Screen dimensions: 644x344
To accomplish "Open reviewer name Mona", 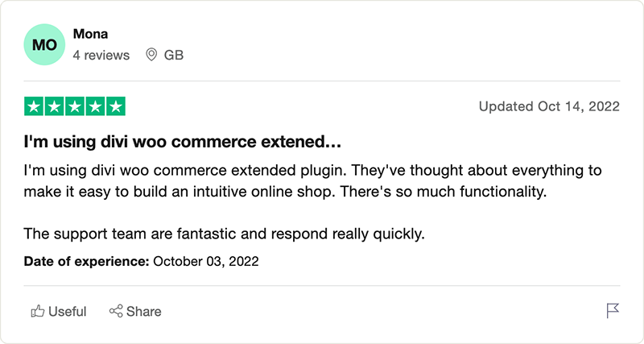I will 90,34.
